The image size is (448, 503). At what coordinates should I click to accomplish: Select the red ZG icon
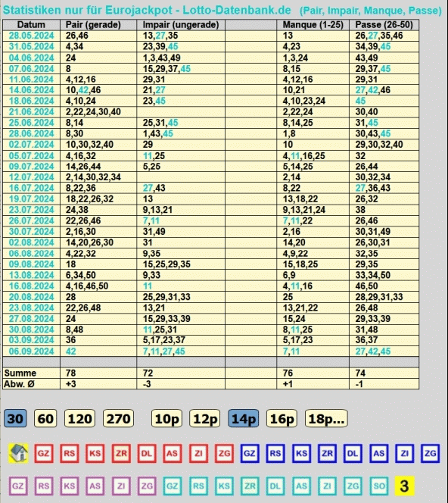pos(224,453)
